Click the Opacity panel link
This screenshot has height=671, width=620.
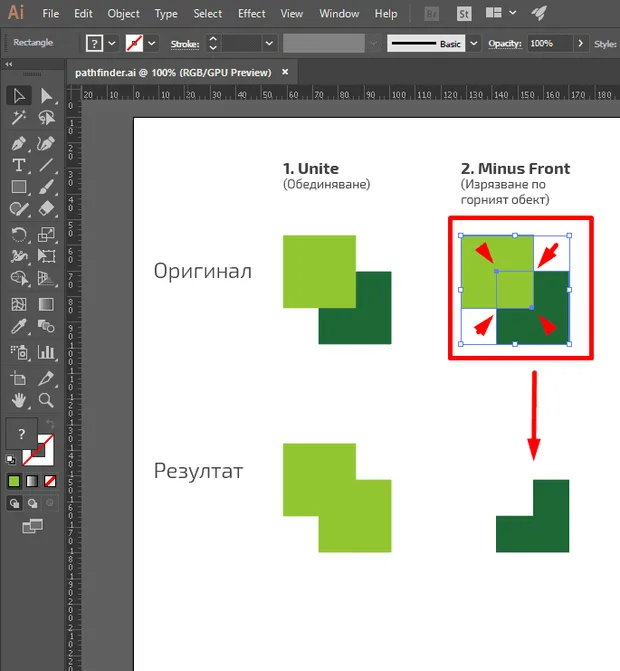[505, 44]
